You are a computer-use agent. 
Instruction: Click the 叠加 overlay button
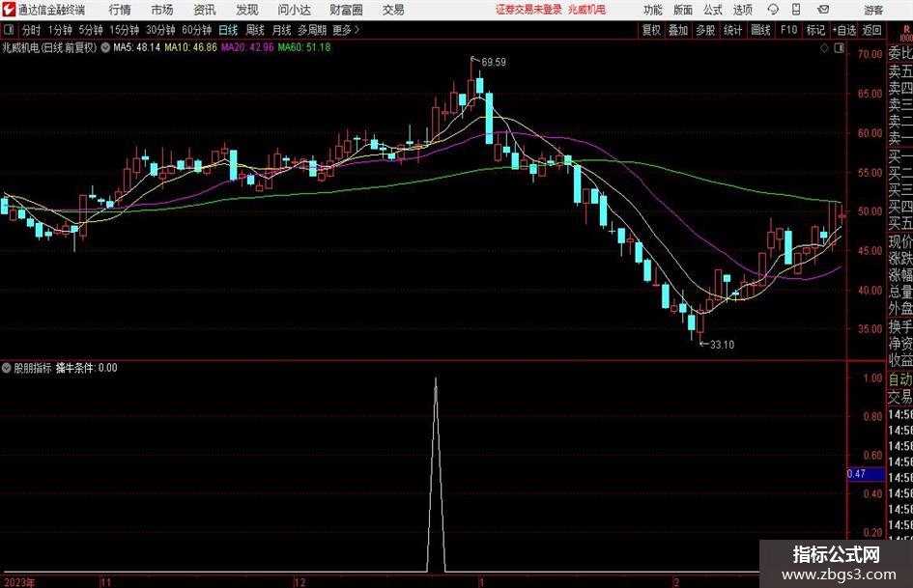678,30
